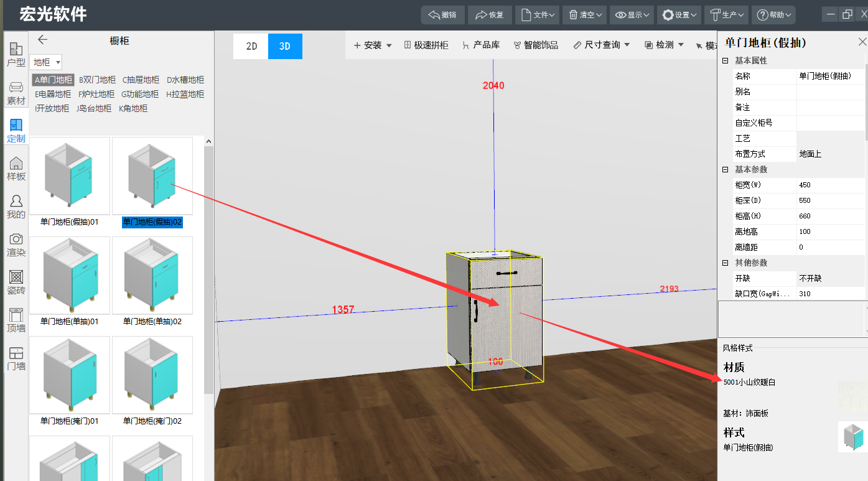Select the C抽屉地柜 category
The height and width of the screenshot is (481, 868).
(x=141, y=80)
